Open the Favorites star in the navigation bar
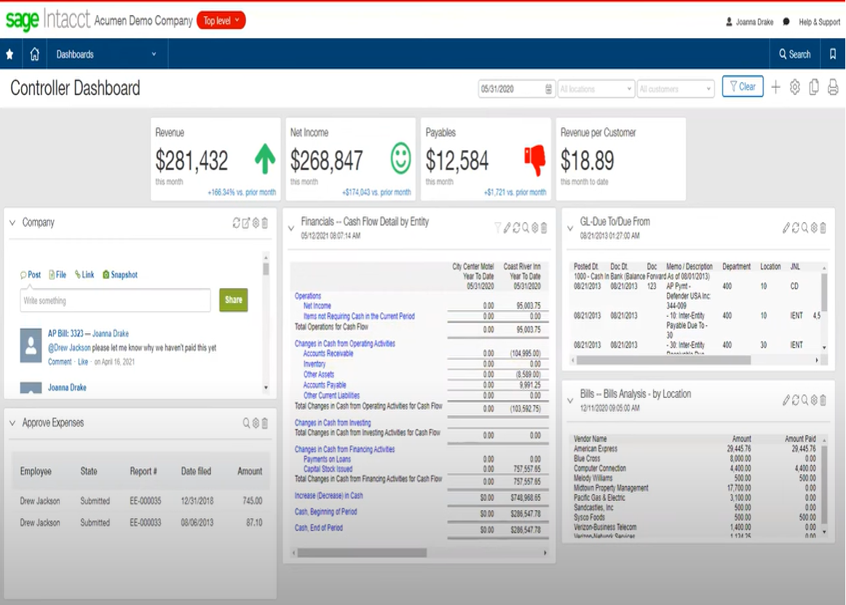 [10, 54]
